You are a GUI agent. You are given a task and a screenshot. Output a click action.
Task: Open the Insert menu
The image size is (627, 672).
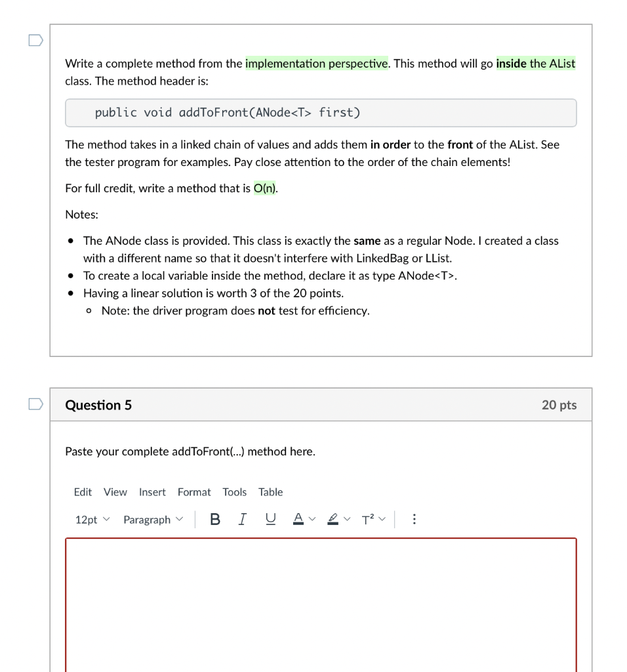coord(152,492)
